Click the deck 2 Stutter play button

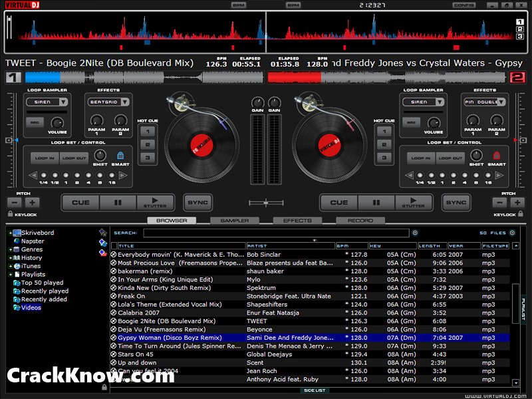click(413, 203)
